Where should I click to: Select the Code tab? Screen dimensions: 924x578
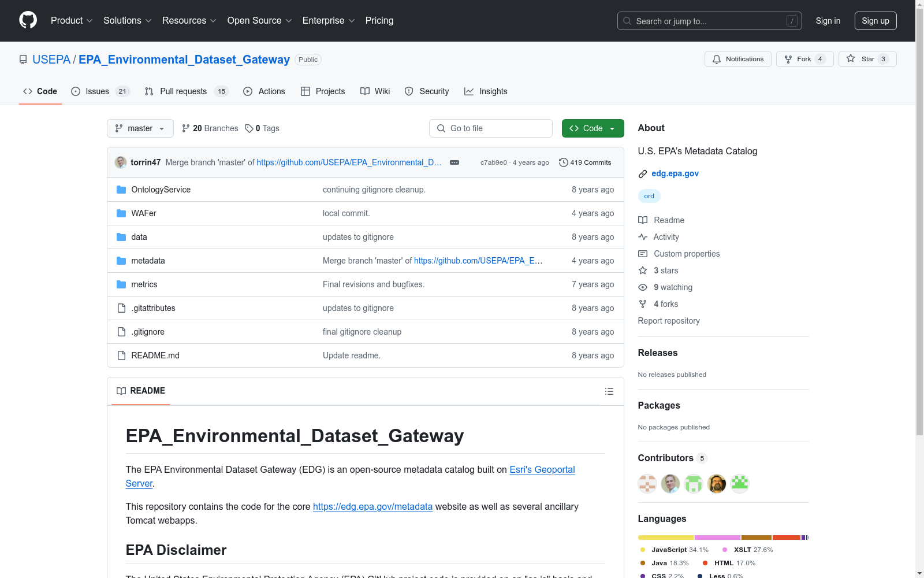click(x=40, y=91)
